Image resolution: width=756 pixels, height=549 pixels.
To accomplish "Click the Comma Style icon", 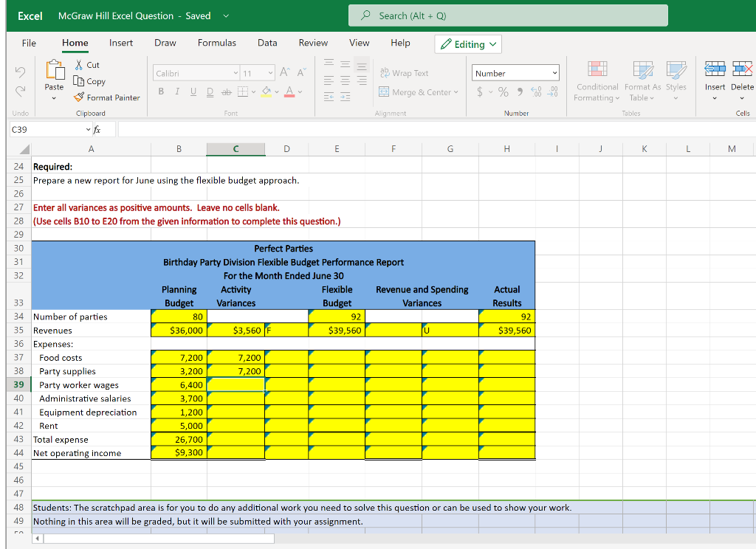I will coord(520,91).
